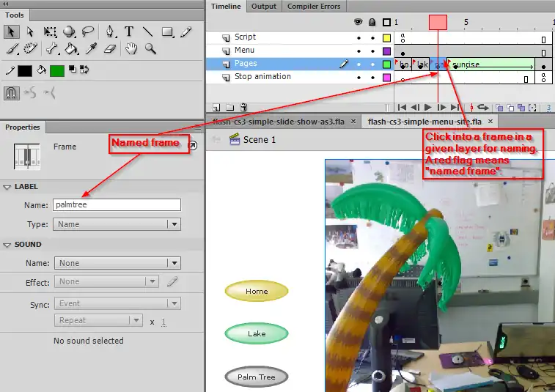Choose the Eraser tool
This screenshot has height=392, width=555.
coord(111,49)
